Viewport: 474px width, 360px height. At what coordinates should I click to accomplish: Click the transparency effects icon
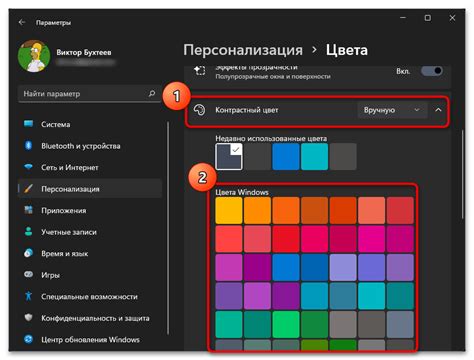tap(200, 71)
